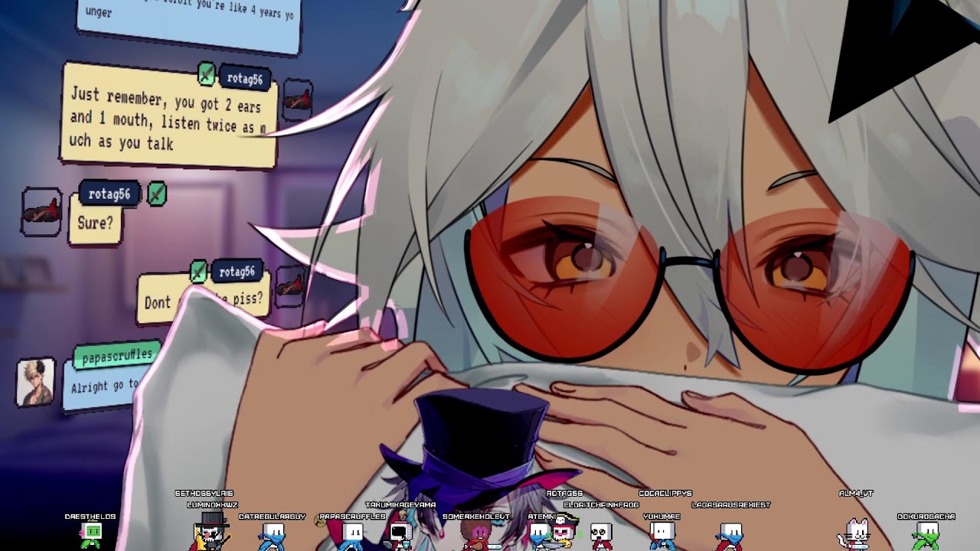Click the ALM4_VT name label
Image resolution: width=980 pixels, height=551 pixels.
tap(856, 494)
